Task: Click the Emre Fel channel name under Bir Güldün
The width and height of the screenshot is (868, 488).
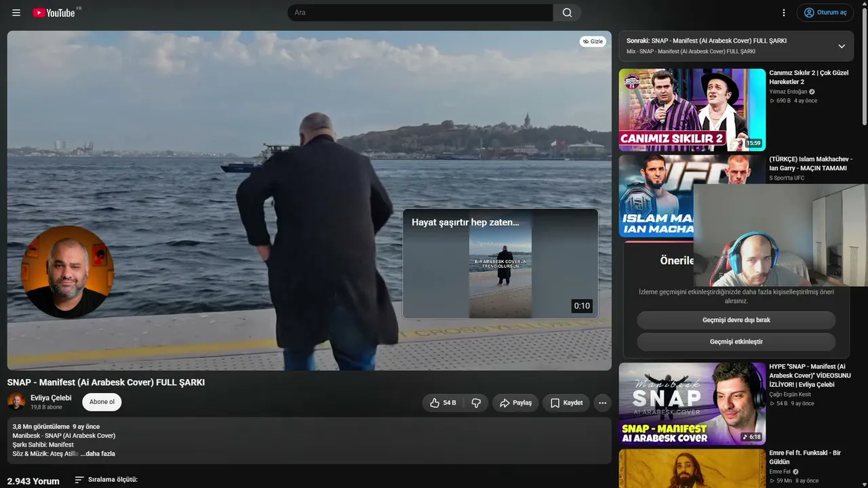Action: click(x=780, y=472)
